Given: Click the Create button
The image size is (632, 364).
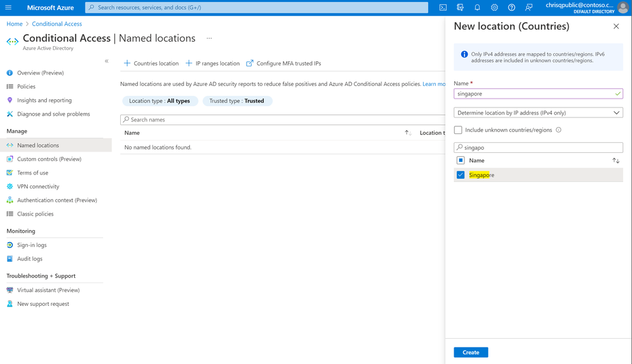Looking at the screenshot, I should [471, 353].
